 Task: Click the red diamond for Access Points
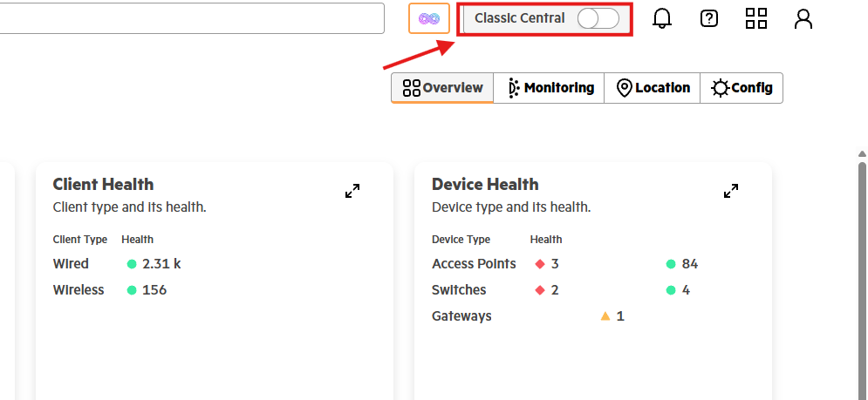(540, 264)
